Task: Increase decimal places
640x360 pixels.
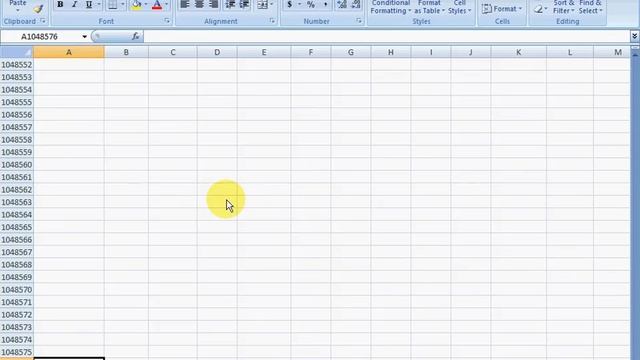Action: [x=342, y=4]
